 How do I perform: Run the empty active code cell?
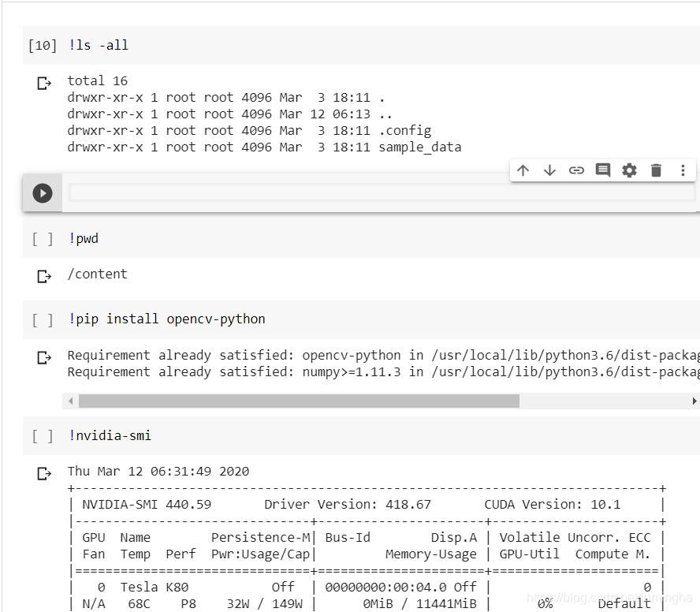[43, 193]
